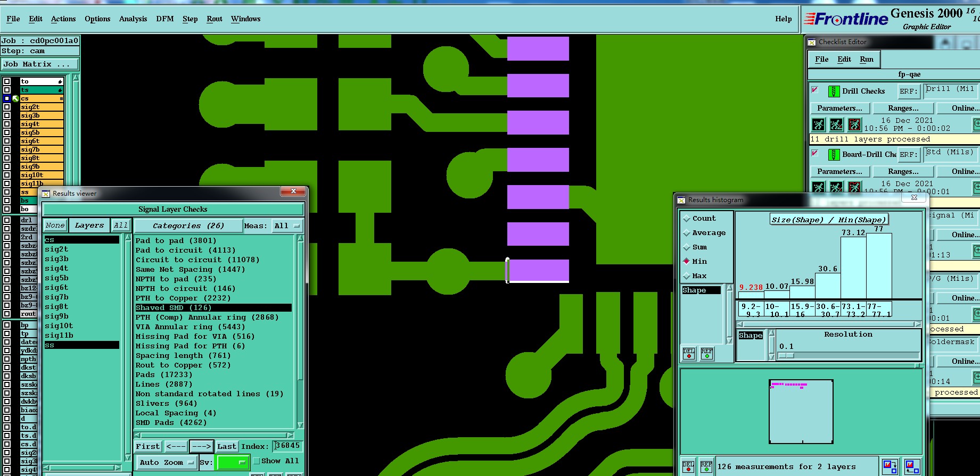This screenshot has height=476, width=980.
Task: Click the board overview thumbnail in histogram
Action: [801, 412]
